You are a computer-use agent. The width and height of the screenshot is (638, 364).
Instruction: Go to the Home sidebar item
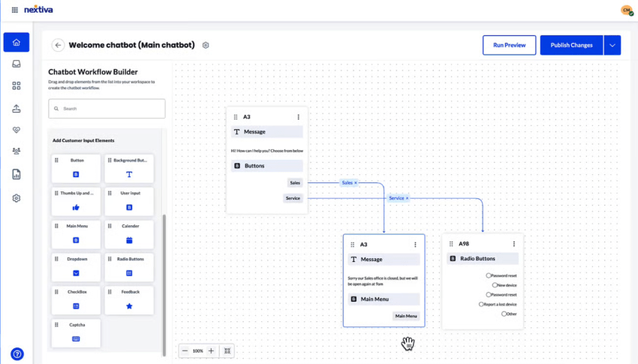[17, 42]
